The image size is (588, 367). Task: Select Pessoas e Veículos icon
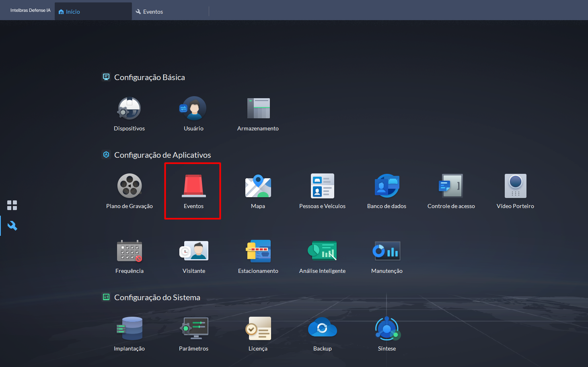pos(322,186)
